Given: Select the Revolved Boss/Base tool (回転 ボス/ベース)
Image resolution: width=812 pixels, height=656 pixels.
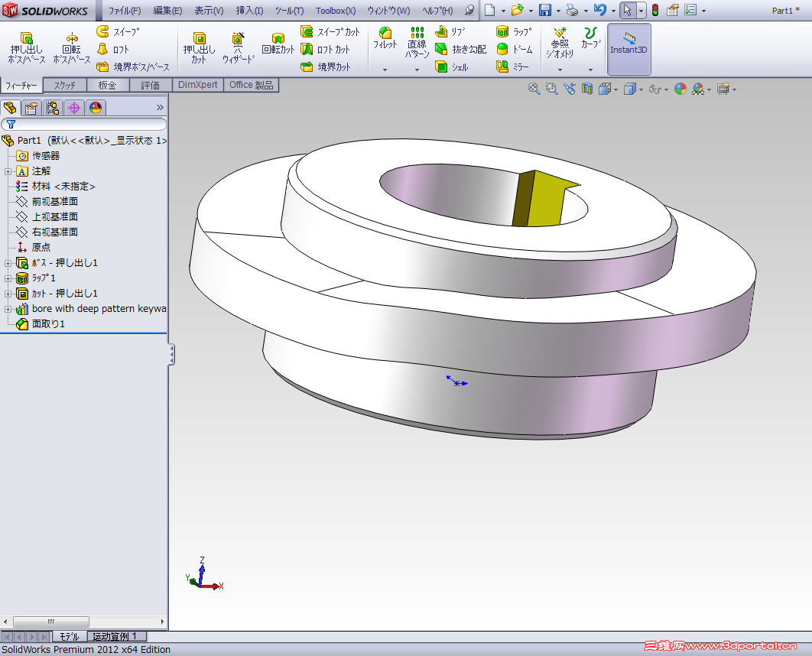Looking at the screenshot, I should point(71,47).
